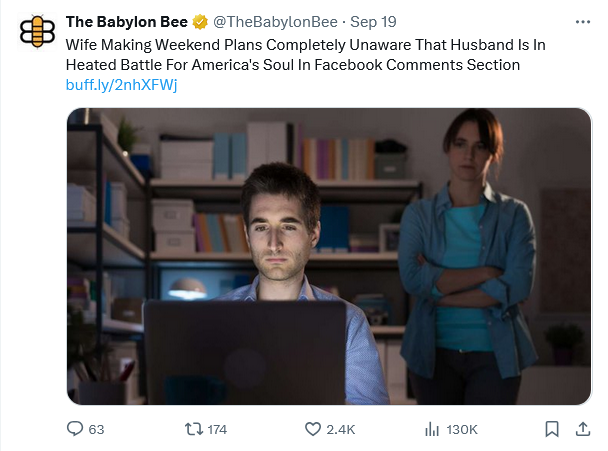608x451 pixels.
Task: Open the three-dot more options menu
Action: pos(583,22)
